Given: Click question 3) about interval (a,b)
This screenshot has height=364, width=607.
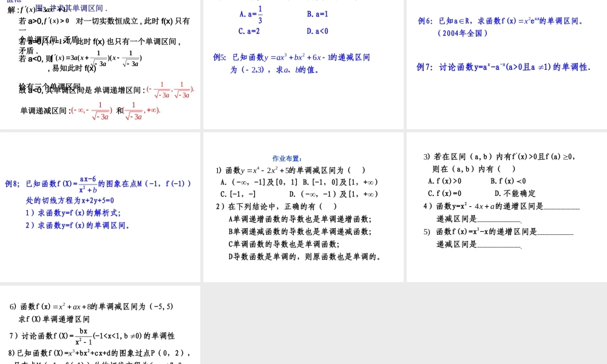Looking at the screenshot, I should [500, 157].
